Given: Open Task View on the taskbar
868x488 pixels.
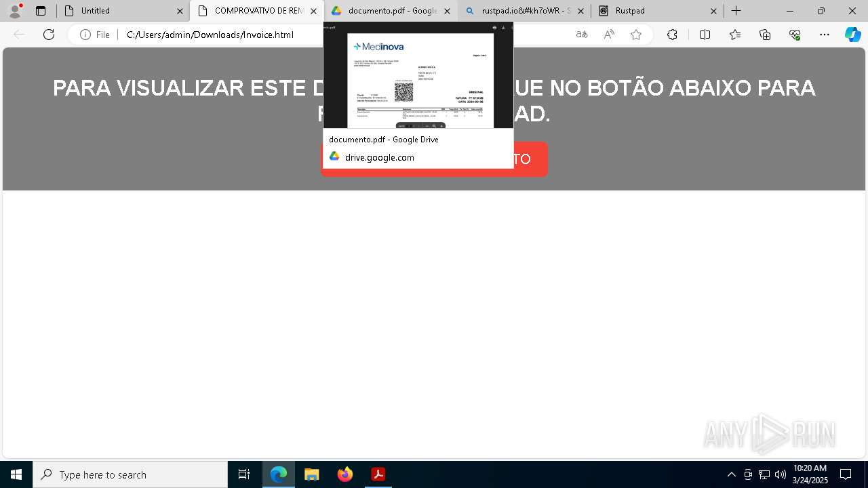Looking at the screenshot, I should [x=244, y=474].
